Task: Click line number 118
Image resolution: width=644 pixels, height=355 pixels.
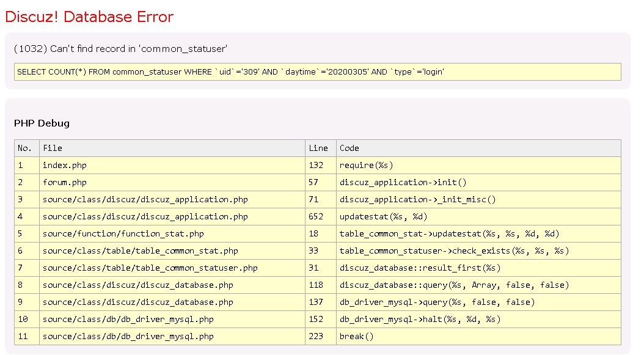Action: pos(320,285)
